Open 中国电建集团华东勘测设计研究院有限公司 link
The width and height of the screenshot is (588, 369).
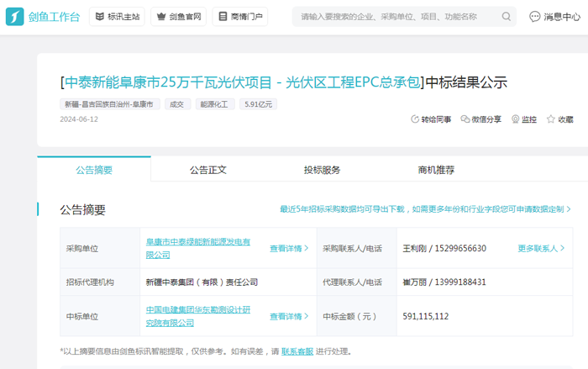pos(198,316)
